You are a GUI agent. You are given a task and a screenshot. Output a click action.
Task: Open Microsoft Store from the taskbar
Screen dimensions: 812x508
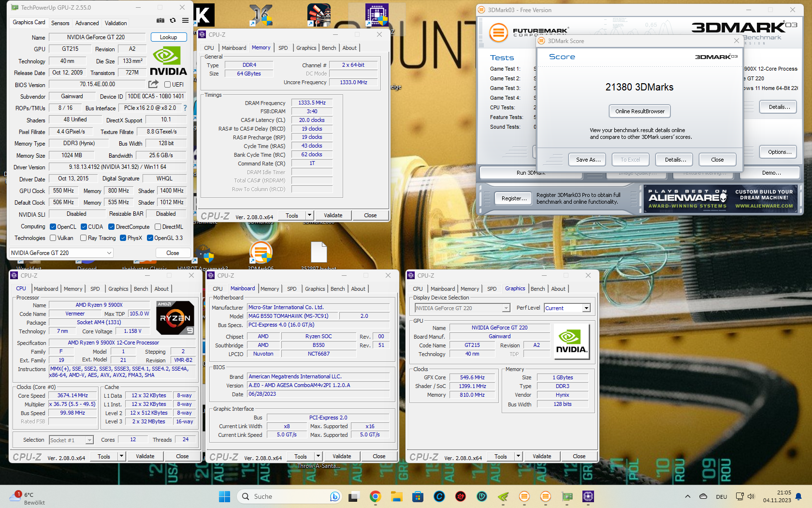[x=418, y=496]
